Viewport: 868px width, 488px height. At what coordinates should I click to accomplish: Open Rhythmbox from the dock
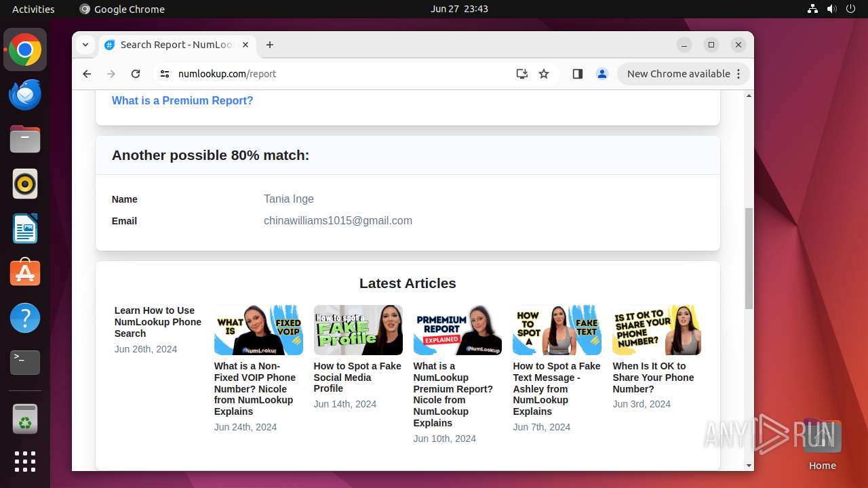25,184
